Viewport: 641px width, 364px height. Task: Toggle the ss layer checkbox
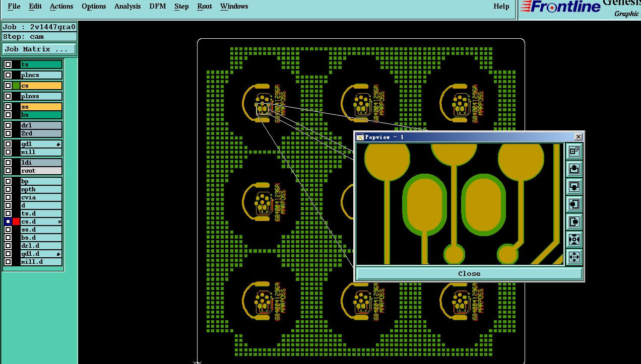[8, 107]
